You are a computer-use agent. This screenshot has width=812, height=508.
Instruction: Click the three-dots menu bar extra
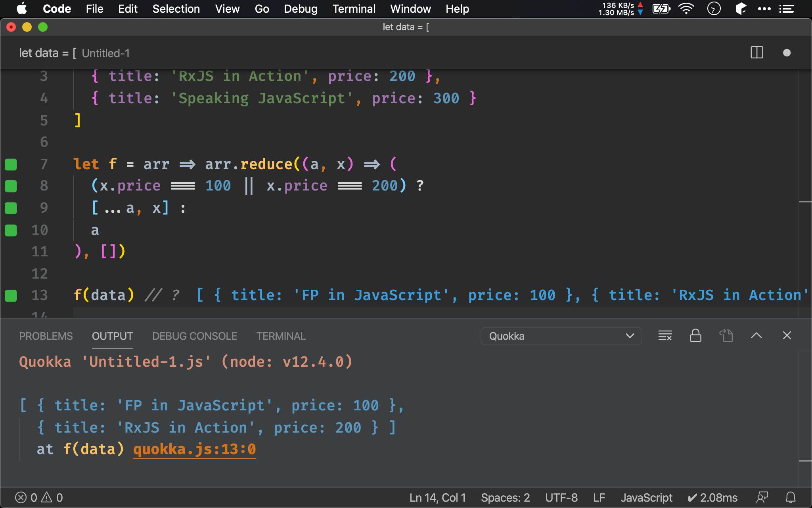[764, 9]
